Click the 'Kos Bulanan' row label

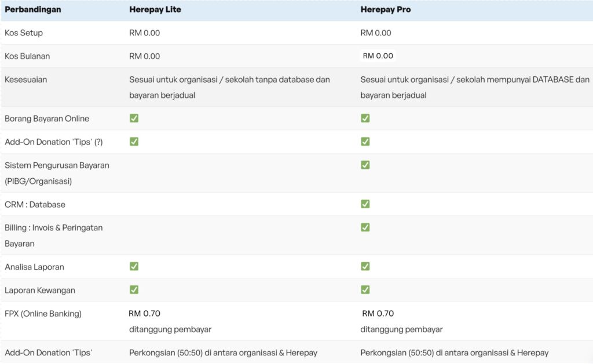[x=27, y=56]
